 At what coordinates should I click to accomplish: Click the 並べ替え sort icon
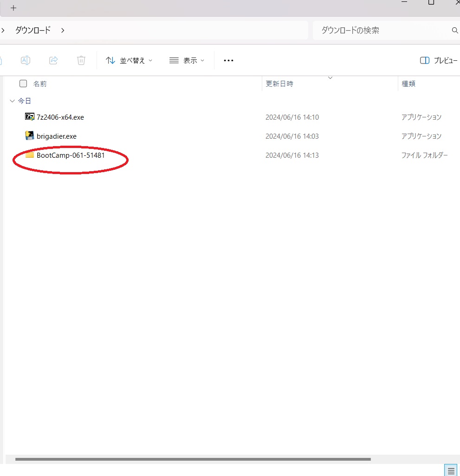point(110,60)
